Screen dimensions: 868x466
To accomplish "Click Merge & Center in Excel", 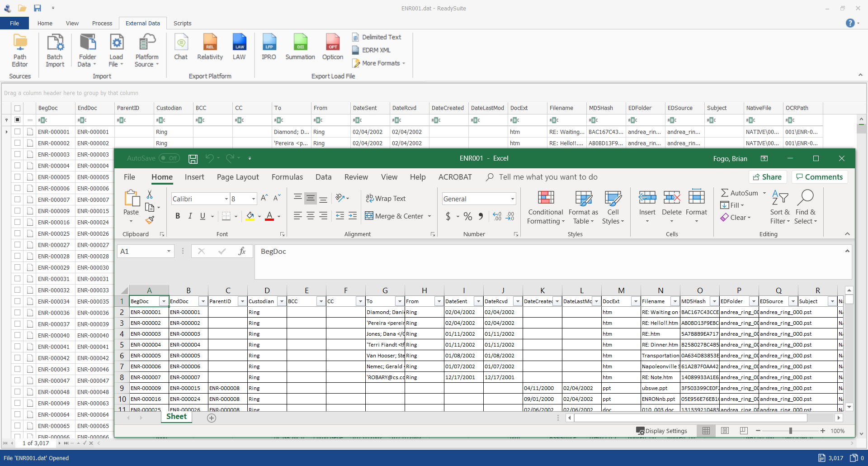I will [394, 216].
